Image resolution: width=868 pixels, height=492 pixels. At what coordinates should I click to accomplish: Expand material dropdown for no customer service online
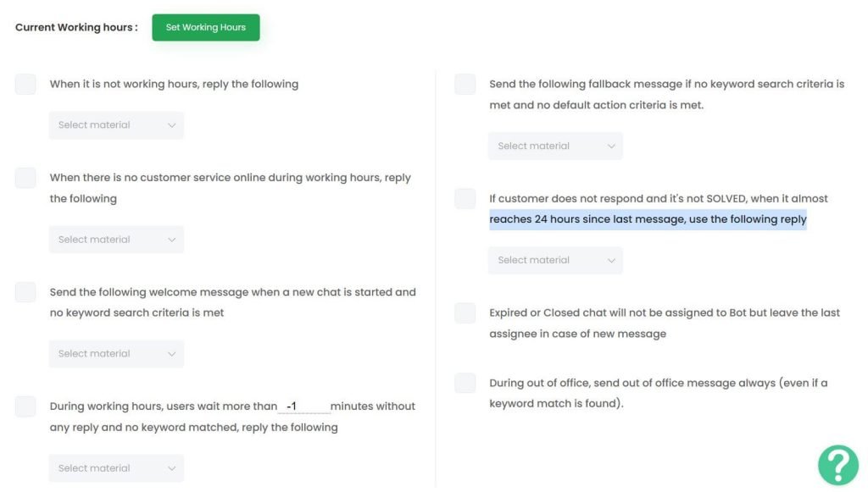pos(116,240)
